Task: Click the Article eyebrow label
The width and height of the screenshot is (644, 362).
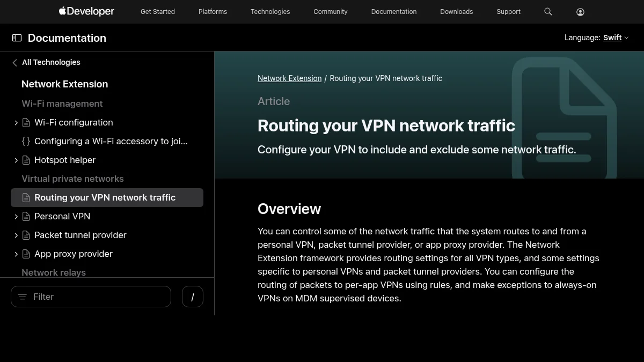Action: coord(274,101)
